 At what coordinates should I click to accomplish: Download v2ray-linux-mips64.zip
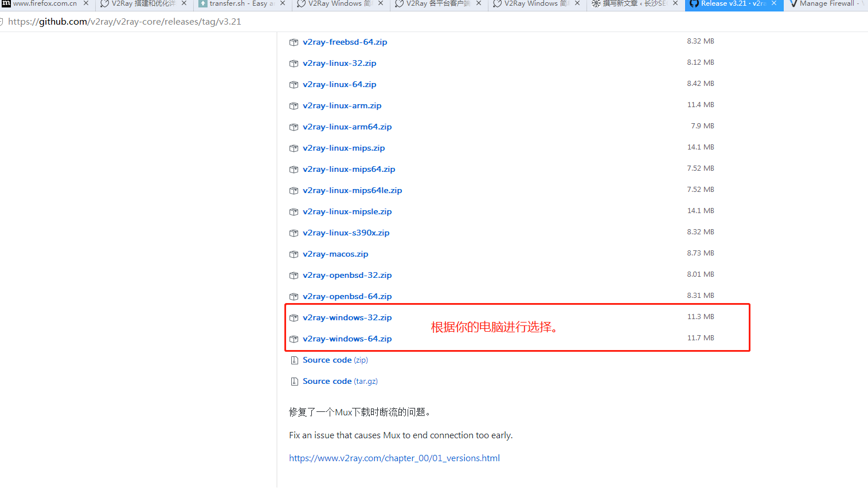[x=349, y=169]
